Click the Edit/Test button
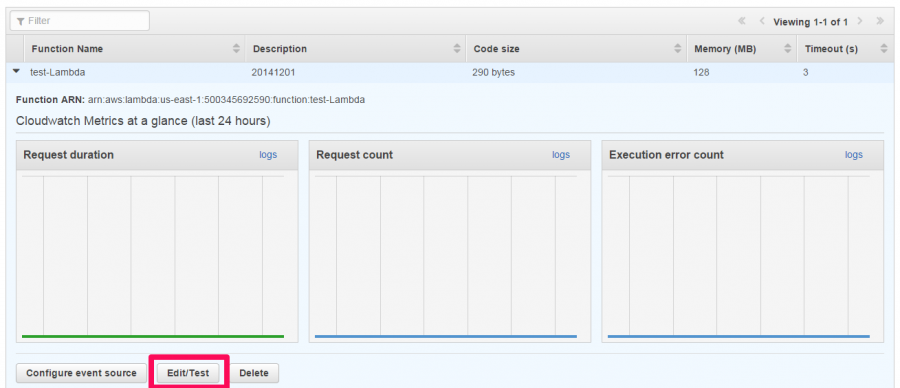The height and width of the screenshot is (388, 900). tap(188, 373)
